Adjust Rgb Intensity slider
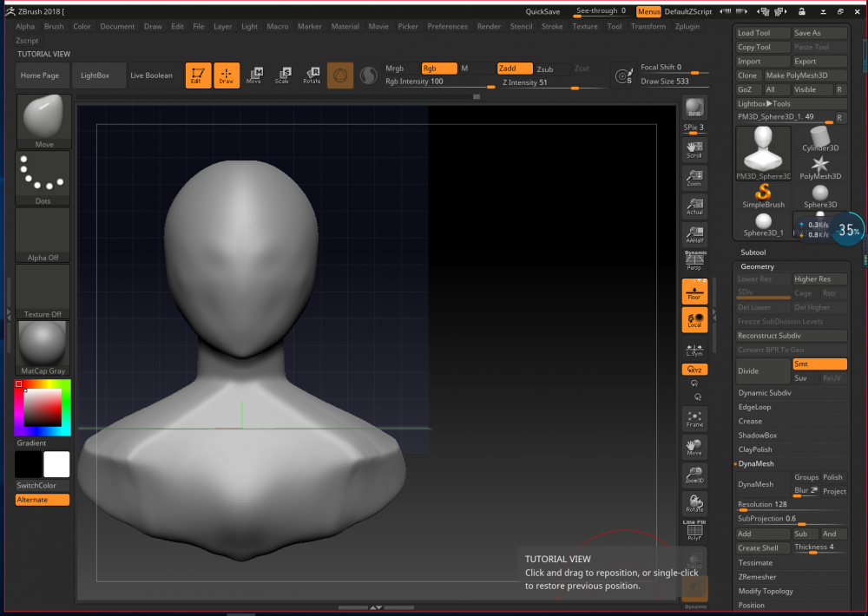 pos(439,82)
